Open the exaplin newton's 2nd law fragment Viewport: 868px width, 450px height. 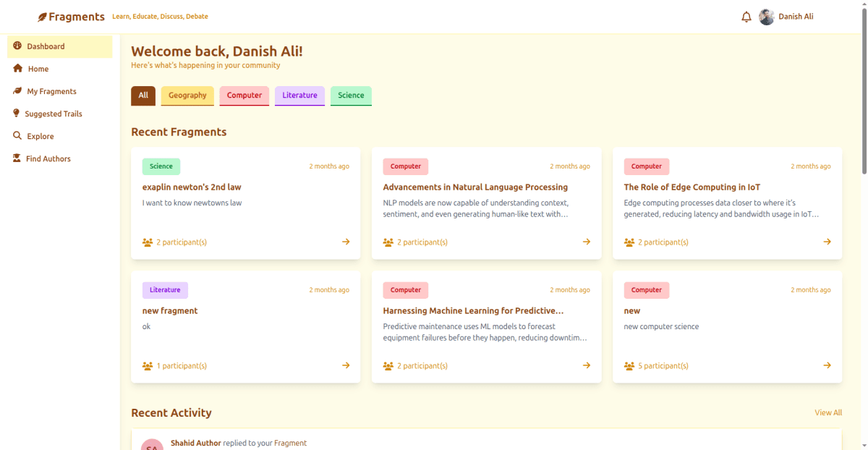(x=192, y=187)
